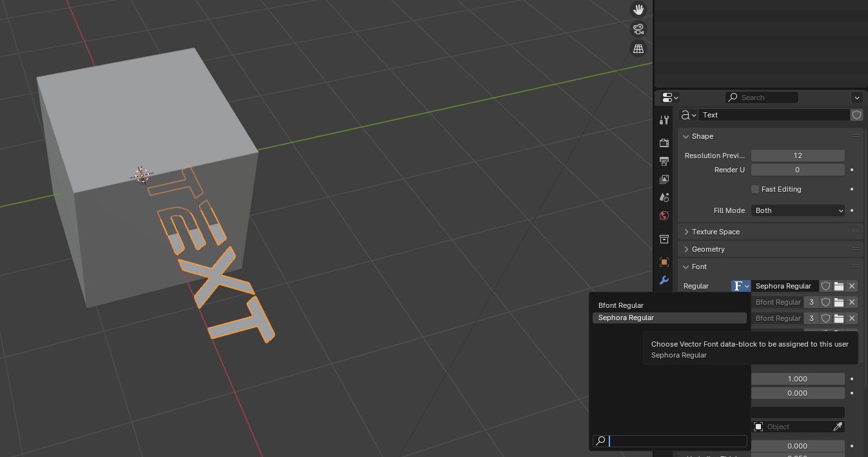Open the View Layer properties tab

pos(664,179)
